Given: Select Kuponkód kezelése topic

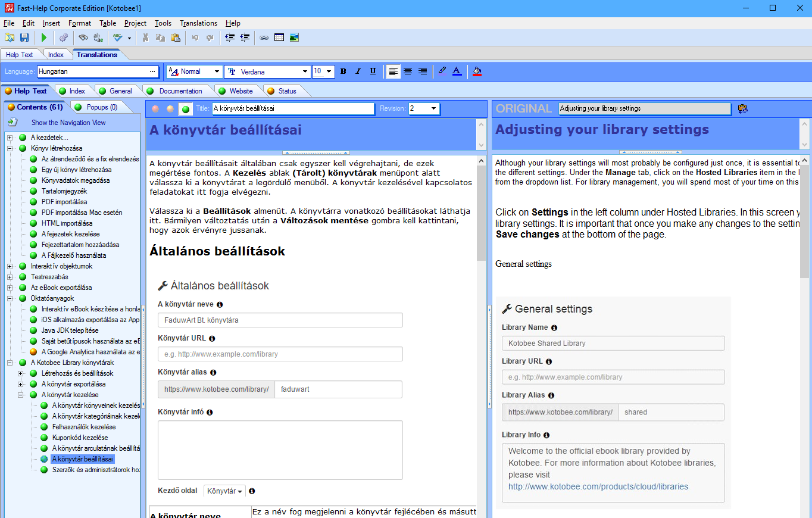Looking at the screenshot, I should (80, 438).
